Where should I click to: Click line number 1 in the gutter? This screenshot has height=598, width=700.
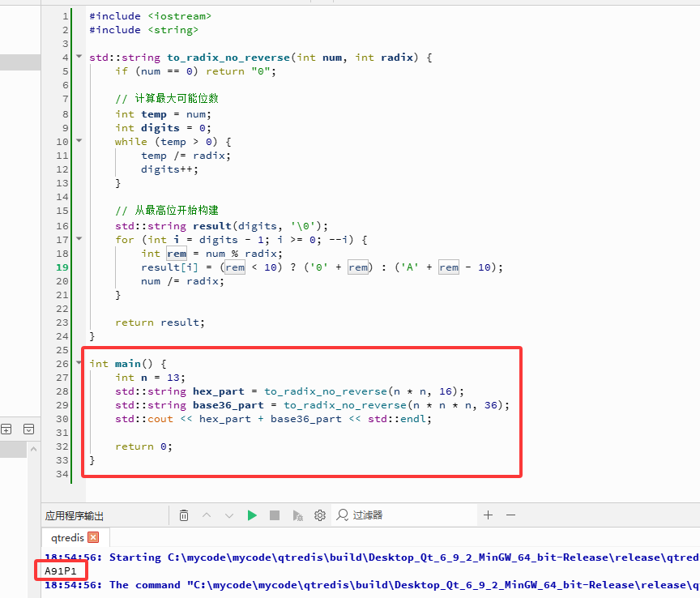pyautogui.click(x=65, y=16)
